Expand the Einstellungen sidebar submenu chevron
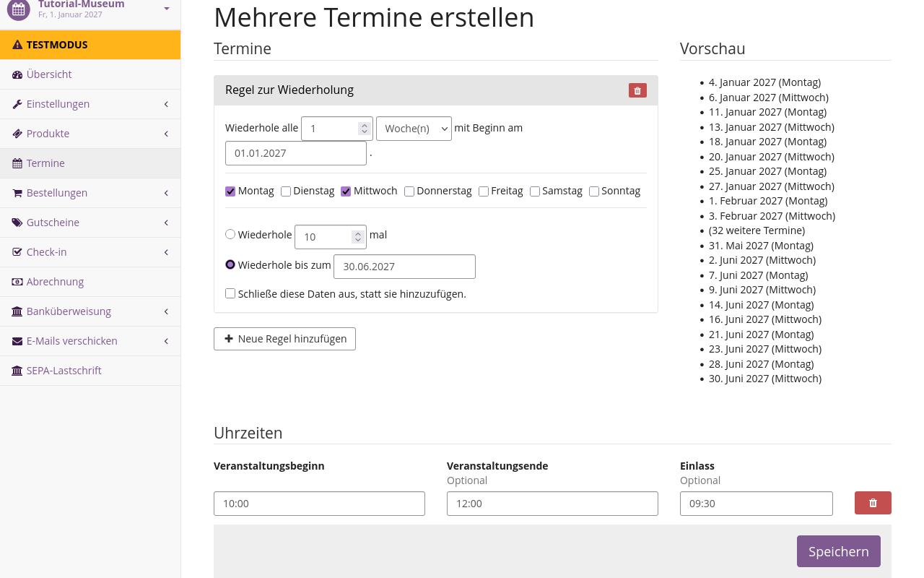The width and height of the screenshot is (924, 578). pos(166,104)
